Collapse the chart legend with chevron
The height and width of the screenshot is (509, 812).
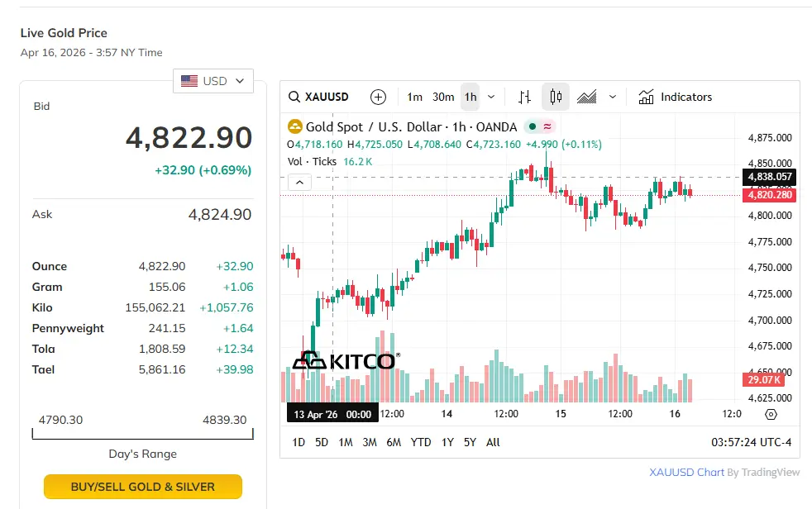[299, 183]
